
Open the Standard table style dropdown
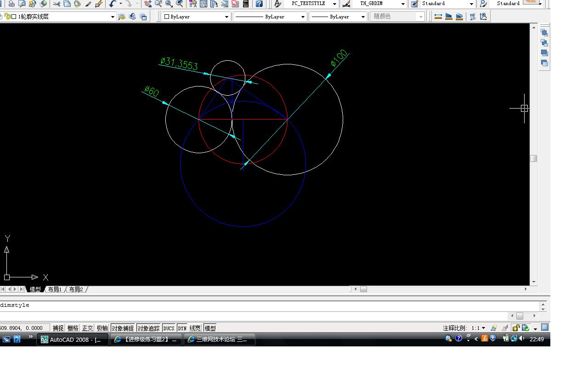pyautogui.click(x=471, y=4)
